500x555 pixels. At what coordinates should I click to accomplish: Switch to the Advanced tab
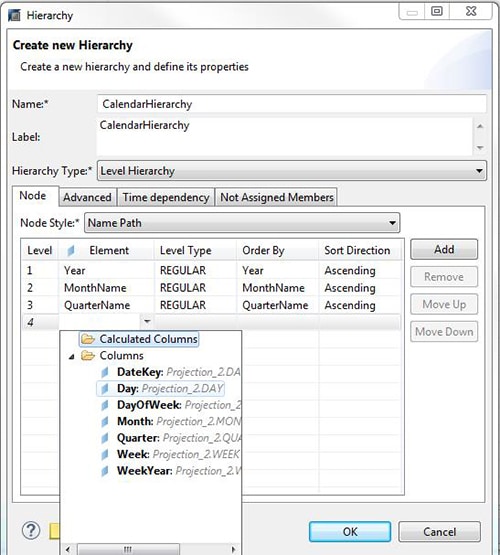coord(87,198)
